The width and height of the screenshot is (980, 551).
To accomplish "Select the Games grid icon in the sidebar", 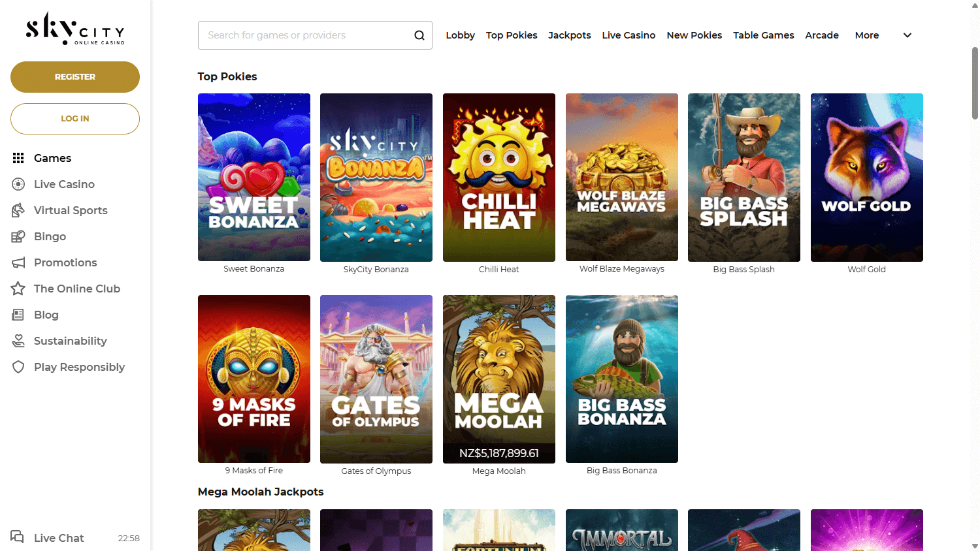I will (18, 157).
